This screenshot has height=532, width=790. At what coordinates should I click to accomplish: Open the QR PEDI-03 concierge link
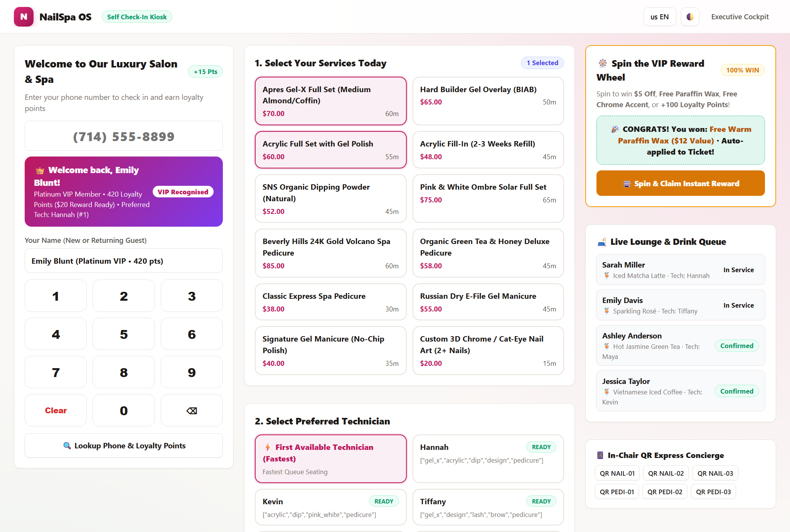713,492
